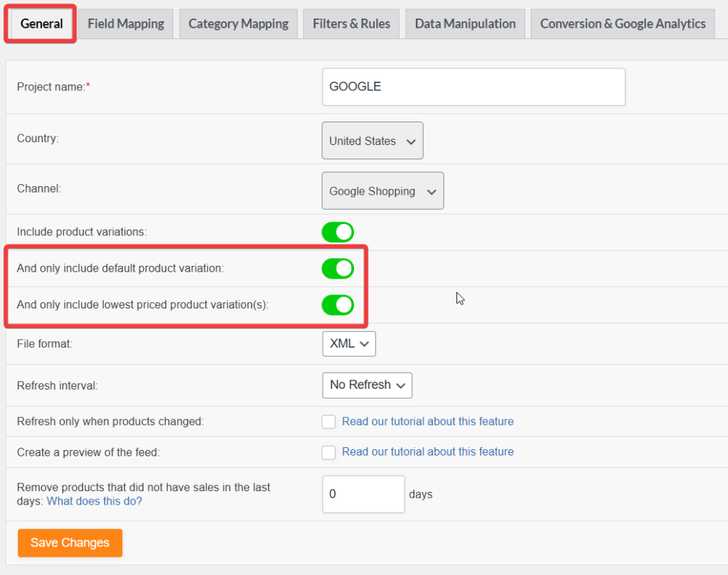Enable Create a preview of the feed checkbox
Image resolution: width=728 pixels, height=575 pixels.
[x=328, y=453]
